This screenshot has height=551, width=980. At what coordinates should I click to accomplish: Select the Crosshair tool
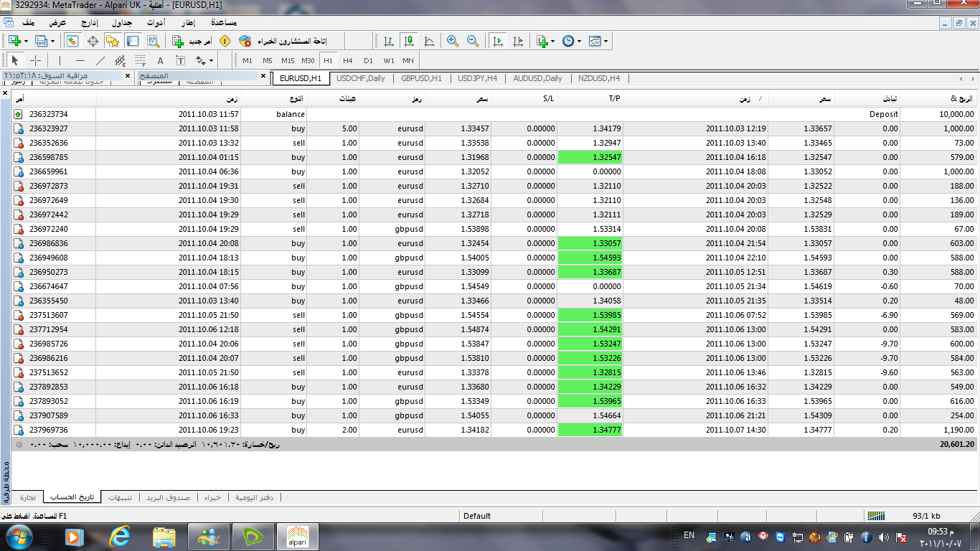coord(35,60)
